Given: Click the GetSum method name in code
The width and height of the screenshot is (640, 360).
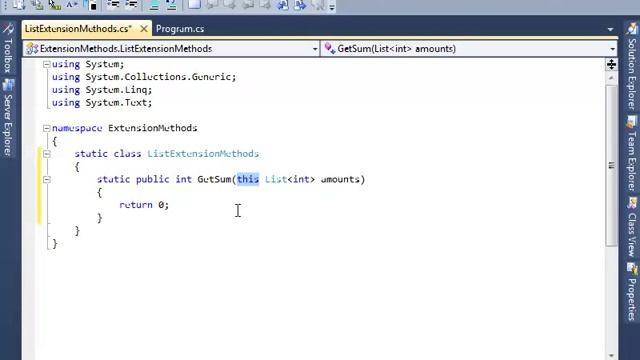Looking at the screenshot, I should pos(214,179).
